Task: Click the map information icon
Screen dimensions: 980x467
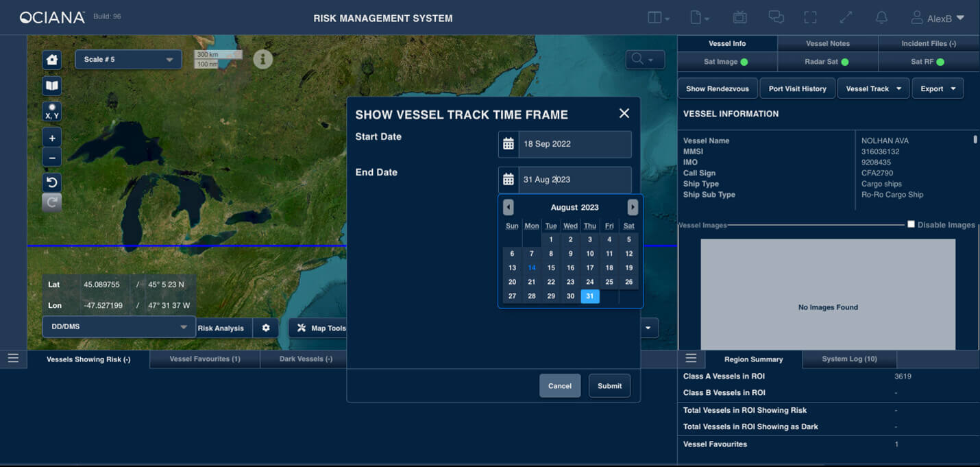Action: pos(263,59)
